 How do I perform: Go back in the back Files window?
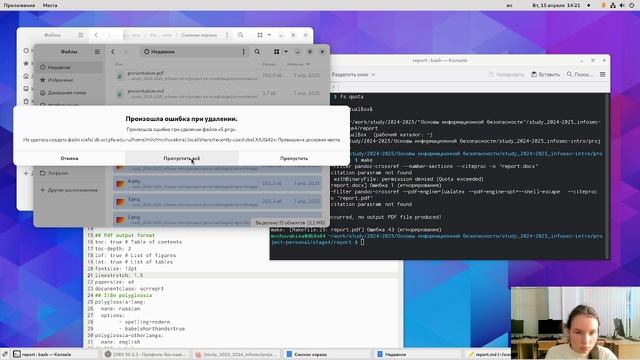96,35
